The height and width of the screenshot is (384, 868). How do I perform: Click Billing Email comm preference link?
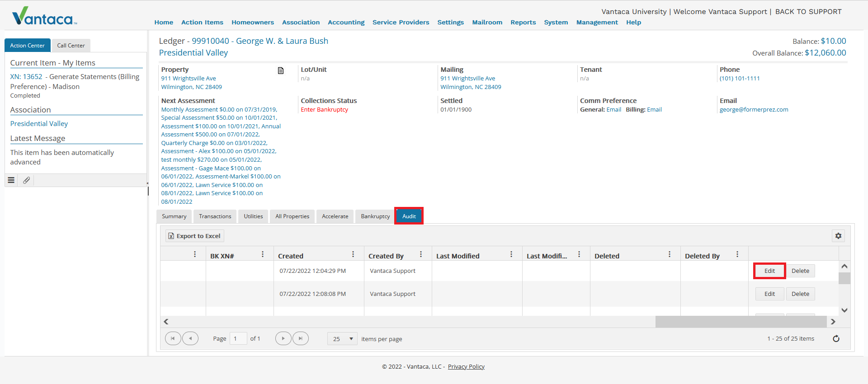(654, 110)
